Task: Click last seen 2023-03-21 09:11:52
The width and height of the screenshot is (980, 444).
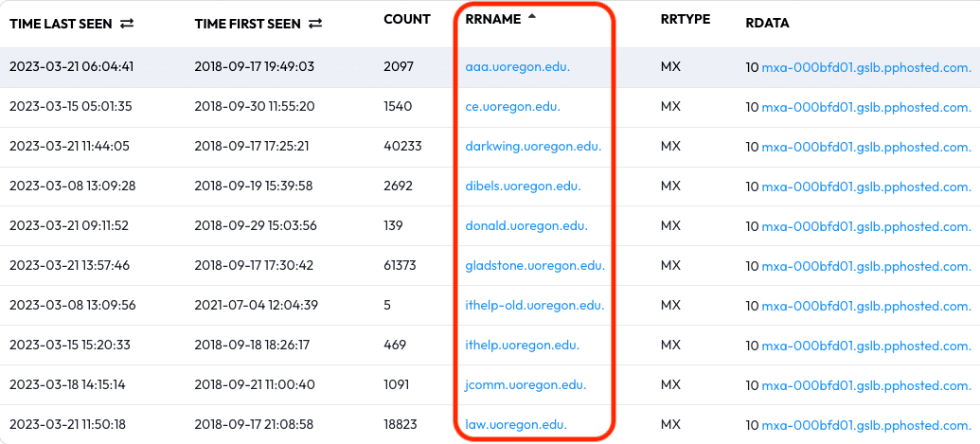Action: coord(69,225)
